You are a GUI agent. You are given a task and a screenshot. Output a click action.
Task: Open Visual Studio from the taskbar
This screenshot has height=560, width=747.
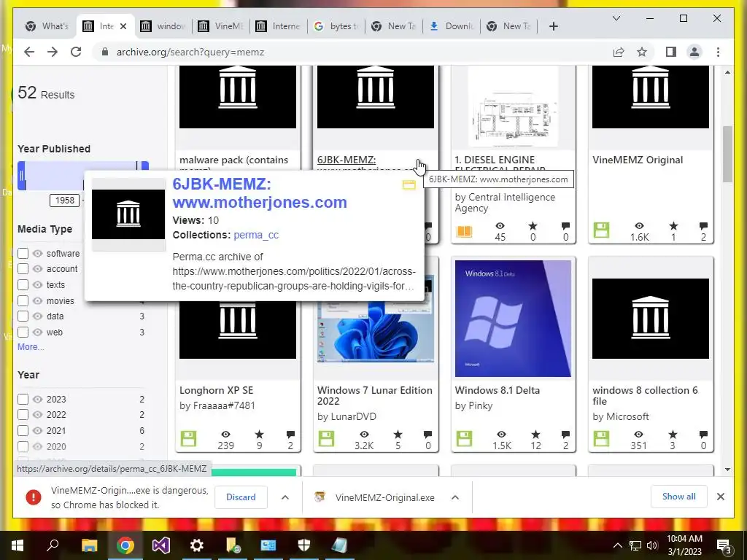(161, 545)
